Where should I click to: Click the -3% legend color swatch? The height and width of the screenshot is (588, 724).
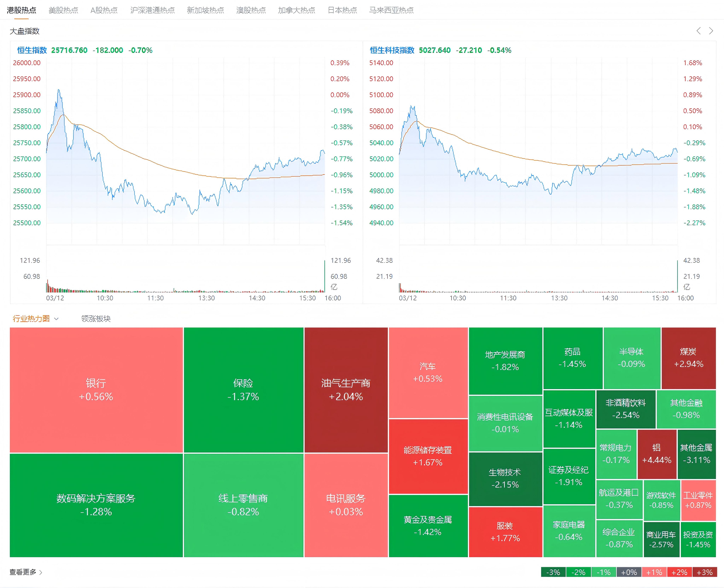click(553, 572)
